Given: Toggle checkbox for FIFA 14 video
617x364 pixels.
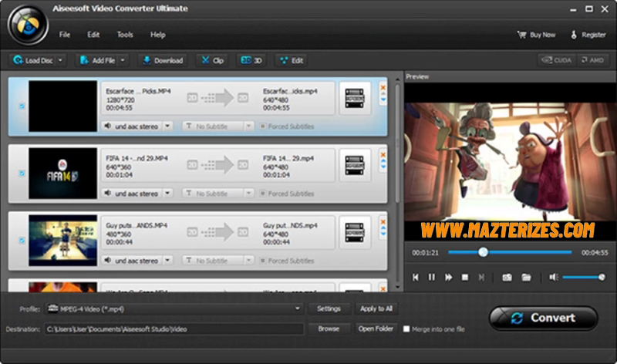Looking at the screenshot, I should coord(22,174).
